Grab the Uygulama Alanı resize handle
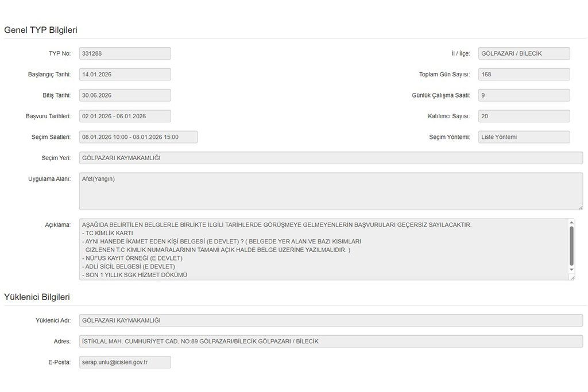The height and width of the screenshot is (392, 588). pyautogui.click(x=579, y=207)
